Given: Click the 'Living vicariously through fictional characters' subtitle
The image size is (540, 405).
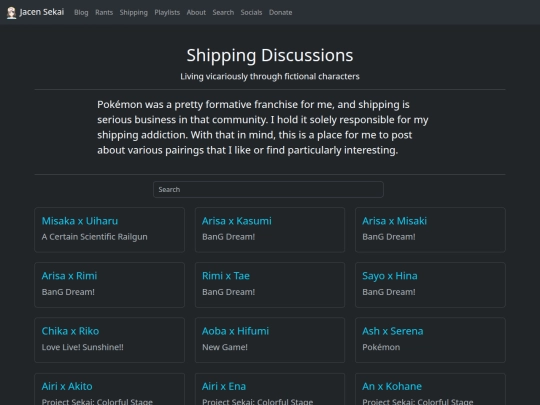Looking at the screenshot, I should coord(270,76).
